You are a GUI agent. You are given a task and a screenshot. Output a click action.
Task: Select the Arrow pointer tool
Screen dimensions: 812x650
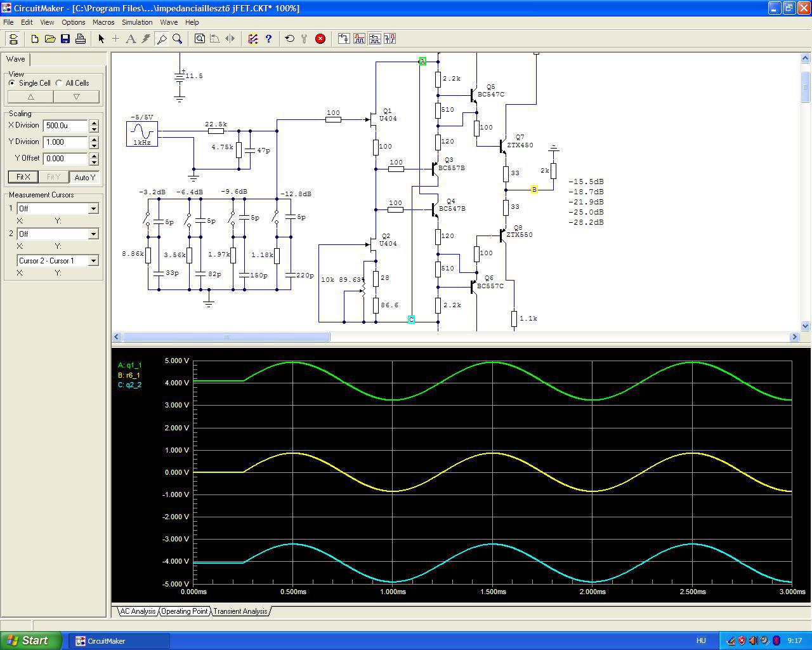[x=101, y=39]
